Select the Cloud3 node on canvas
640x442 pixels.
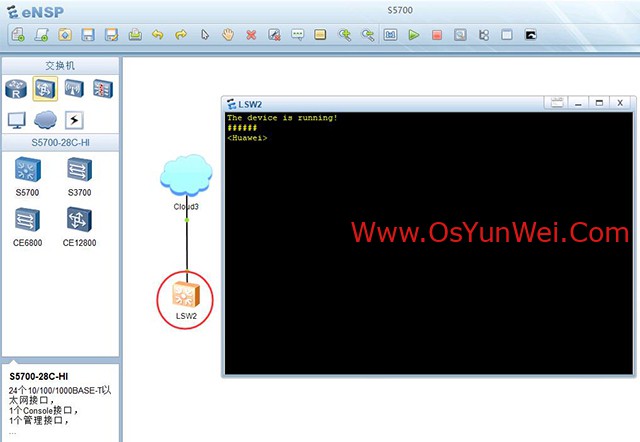[186, 175]
